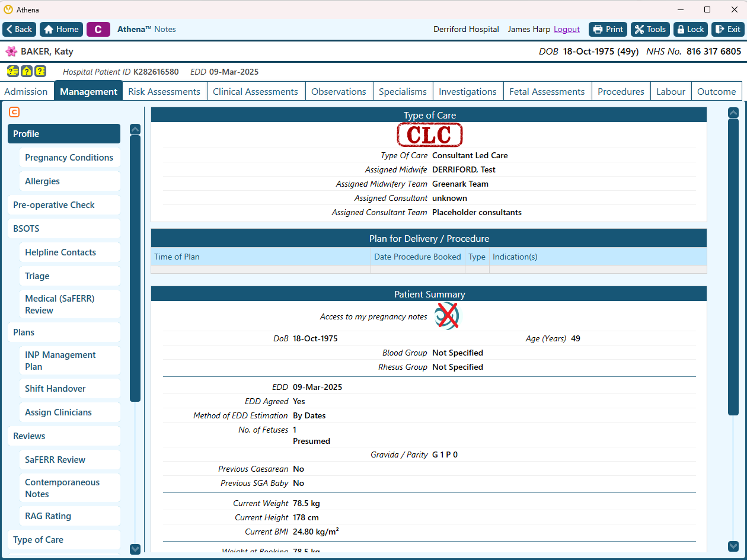
Task: Open Pregnancy Conditions in sidebar
Action: [69, 158]
